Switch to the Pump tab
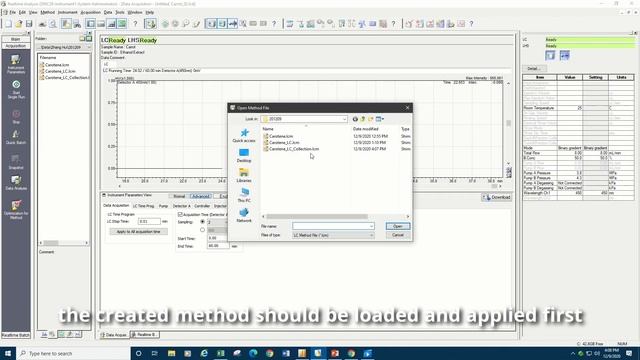The height and width of the screenshot is (360, 640). click(x=164, y=206)
